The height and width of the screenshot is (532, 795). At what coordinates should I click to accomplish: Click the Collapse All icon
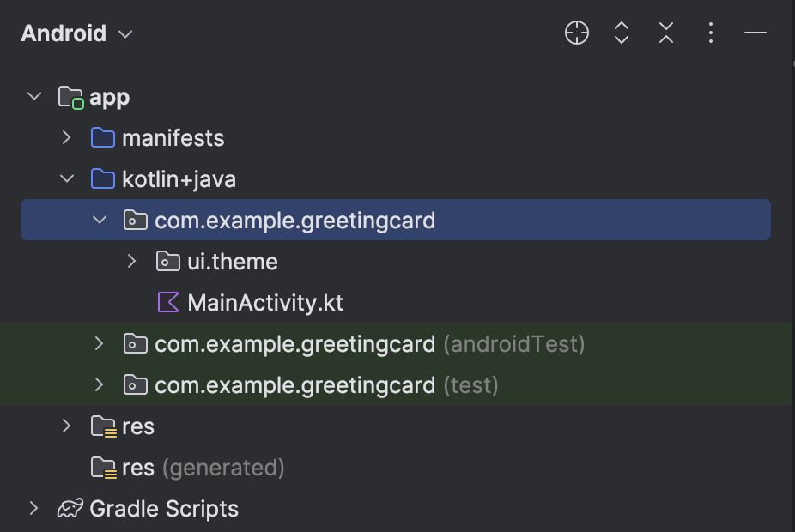(666, 33)
